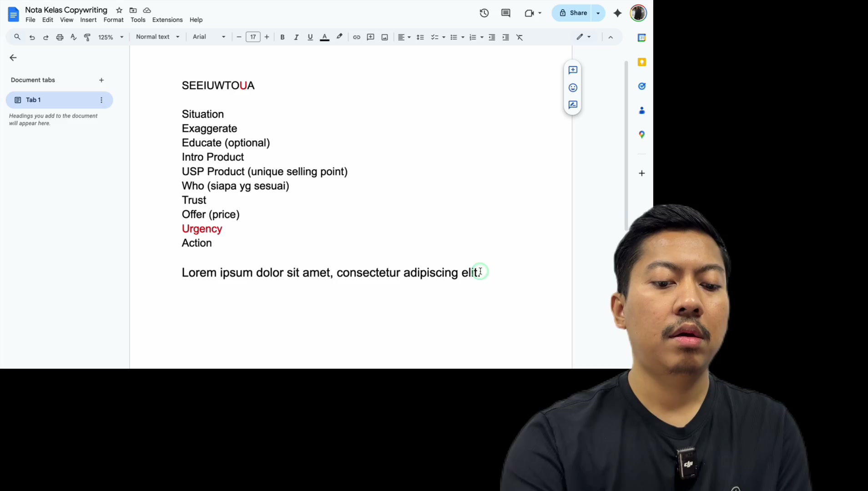Add comment using the side margin button
The height and width of the screenshot is (491, 868).
click(x=573, y=70)
